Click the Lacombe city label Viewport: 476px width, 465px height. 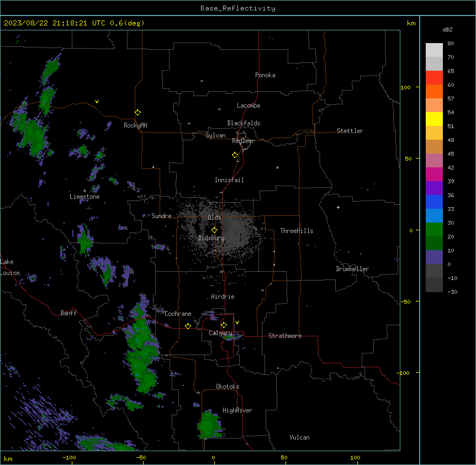click(248, 105)
